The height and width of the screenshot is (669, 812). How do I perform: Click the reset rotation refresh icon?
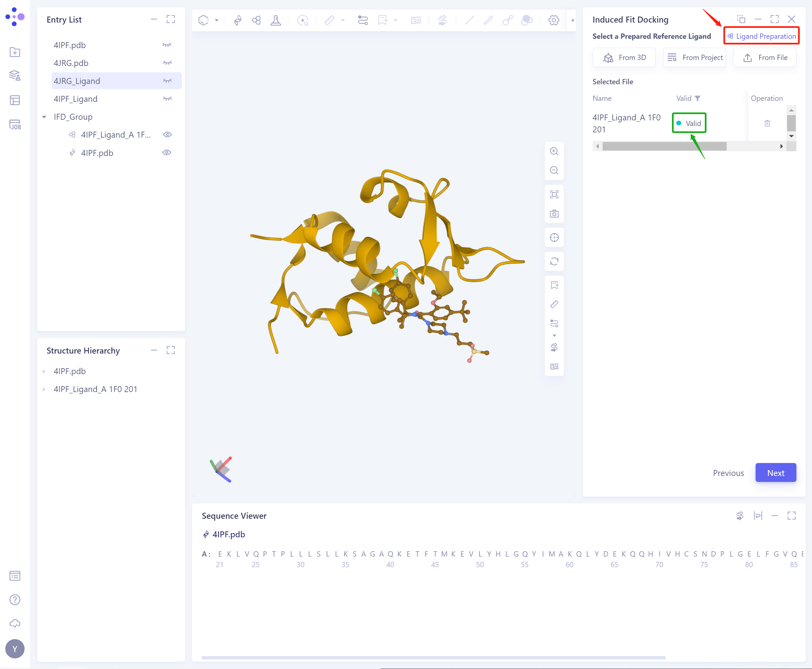tap(554, 262)
